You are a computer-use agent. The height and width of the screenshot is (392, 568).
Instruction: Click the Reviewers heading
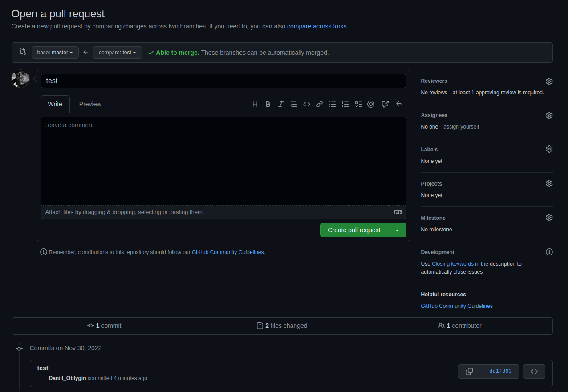click(434, 81)
